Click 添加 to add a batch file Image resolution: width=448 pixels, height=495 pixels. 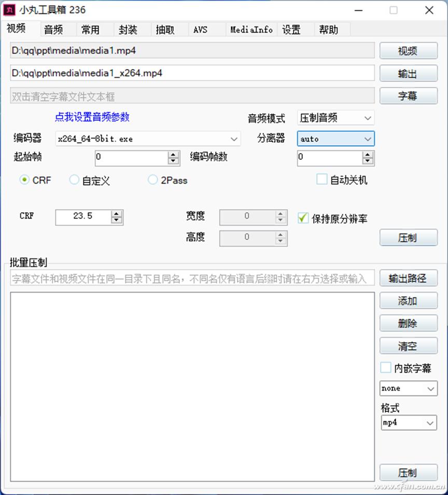pos(408,300)
